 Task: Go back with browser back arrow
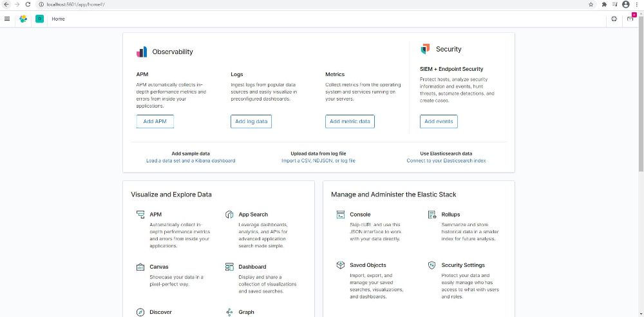tap(6, 5)
